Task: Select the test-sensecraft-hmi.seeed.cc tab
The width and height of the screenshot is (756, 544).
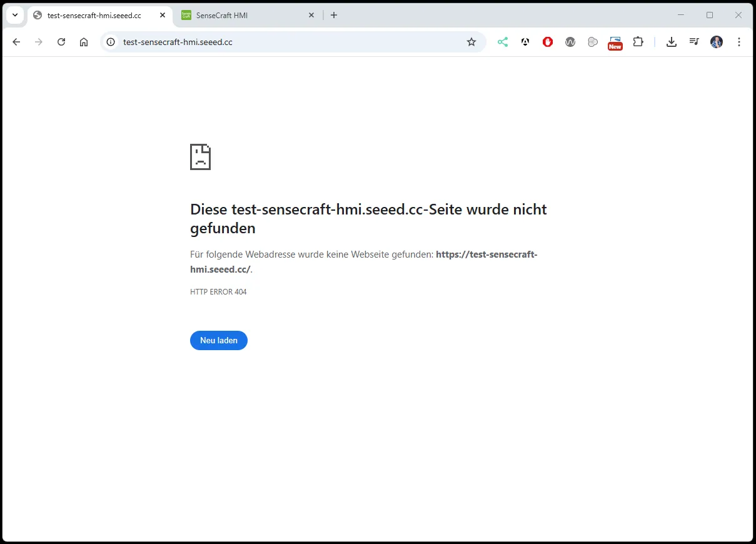Action: [x=94, y=15]
